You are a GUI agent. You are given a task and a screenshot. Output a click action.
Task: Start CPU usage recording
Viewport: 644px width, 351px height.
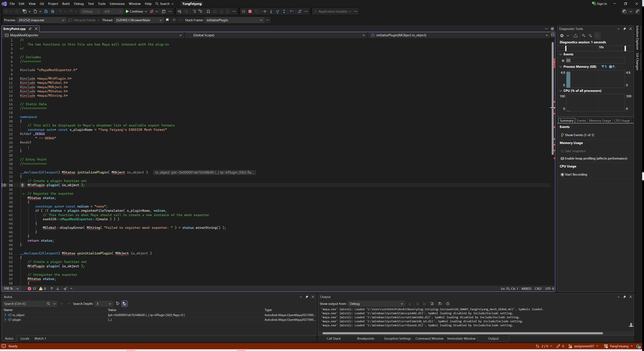[574, 175]
